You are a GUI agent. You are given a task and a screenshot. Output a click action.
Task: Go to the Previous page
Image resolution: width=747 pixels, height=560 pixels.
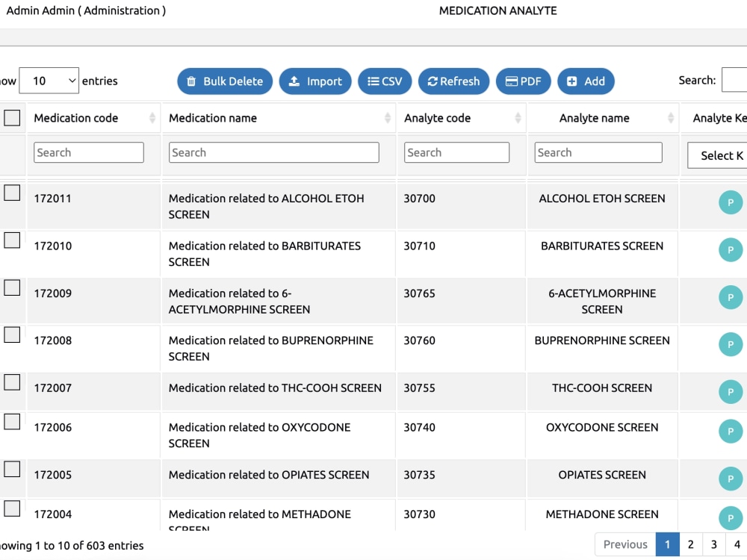(x=625, y=544)
